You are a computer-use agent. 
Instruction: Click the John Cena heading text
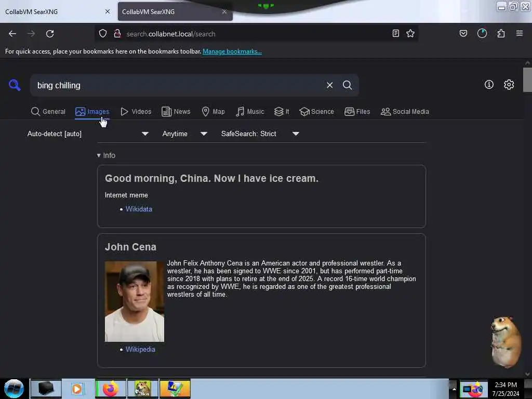(130, 247)
